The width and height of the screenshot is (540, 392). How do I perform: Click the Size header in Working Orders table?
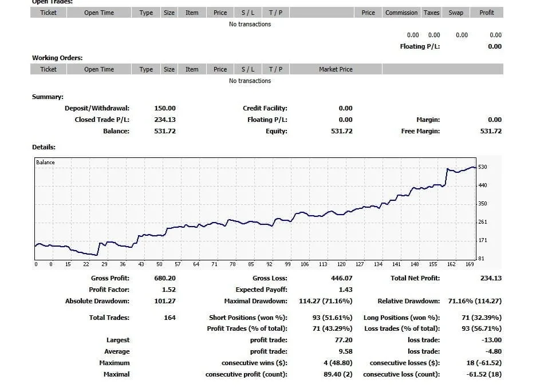point(169,69)
